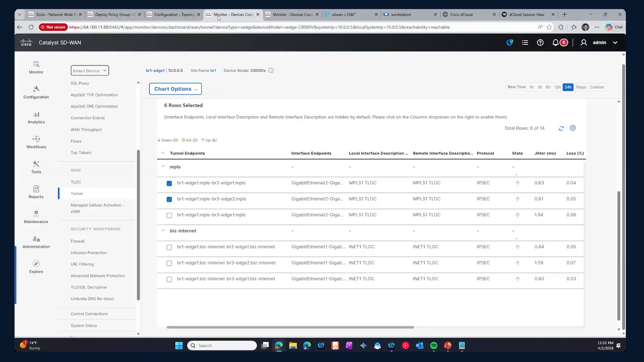
Task: Click the table refresh icon
Action: (x=561, y=128)
